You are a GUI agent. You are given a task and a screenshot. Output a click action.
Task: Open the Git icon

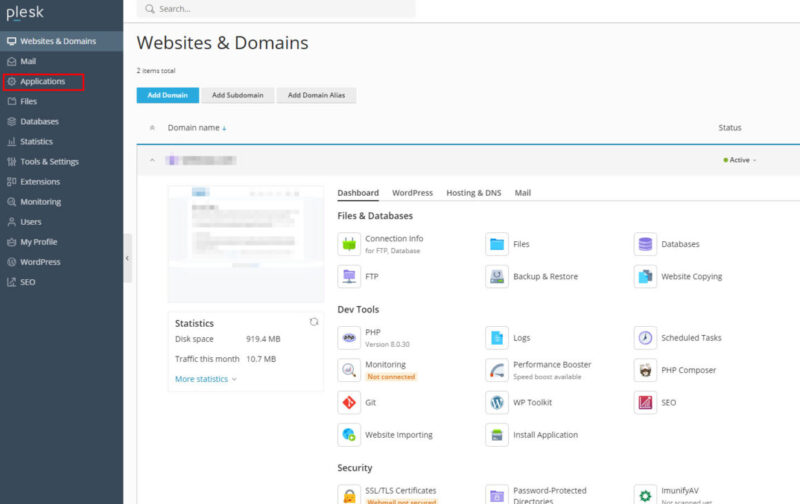pos(349,402)
